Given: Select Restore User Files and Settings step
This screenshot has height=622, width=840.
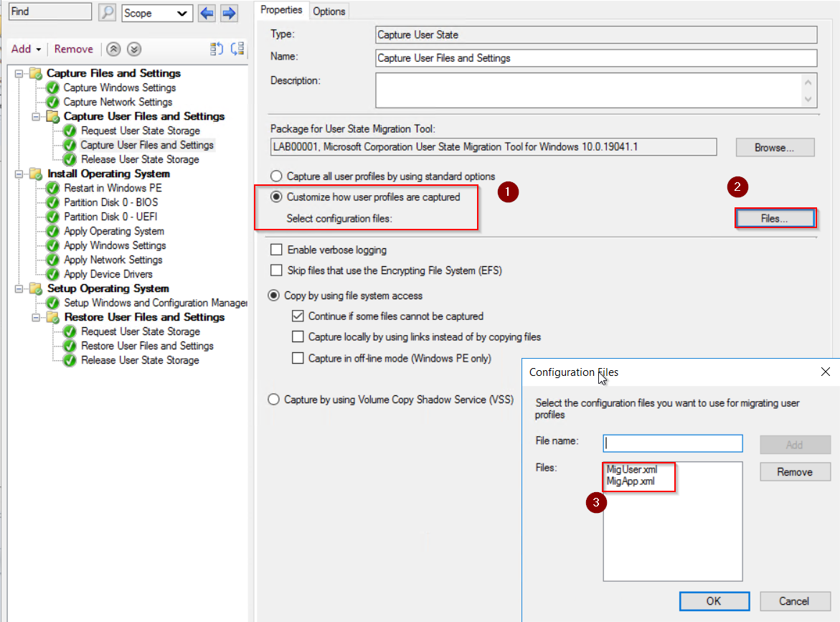Looking at the screenshot, I should (x=147, y=346).
